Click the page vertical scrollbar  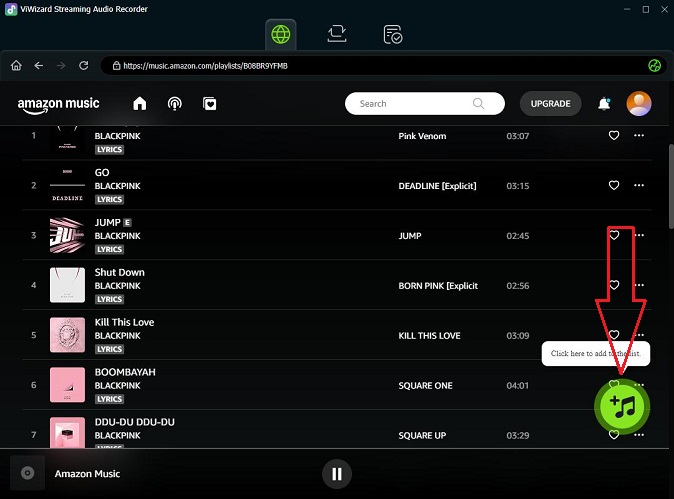[671, 187]
